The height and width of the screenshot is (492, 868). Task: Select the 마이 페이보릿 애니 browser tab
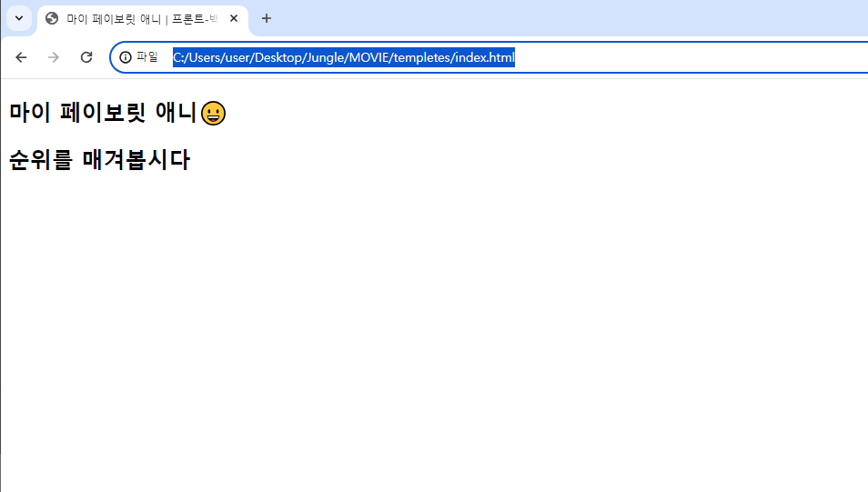click(142, 19)
